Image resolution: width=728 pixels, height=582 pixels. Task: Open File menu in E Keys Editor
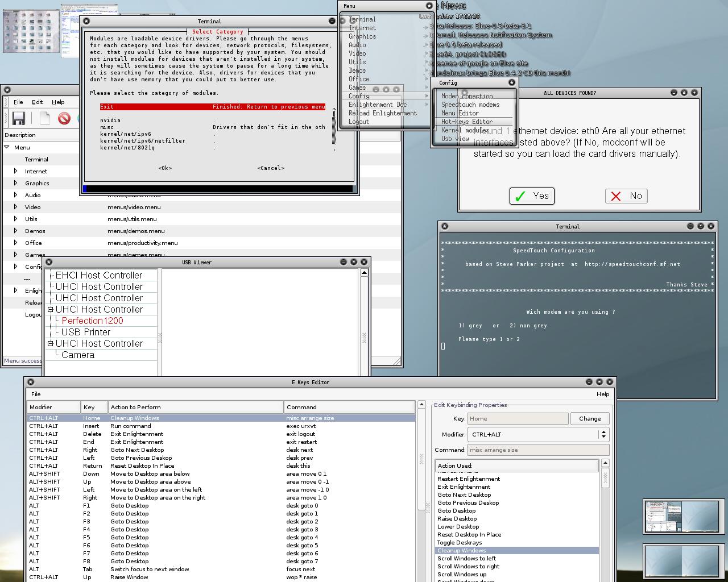pos(36,394)
